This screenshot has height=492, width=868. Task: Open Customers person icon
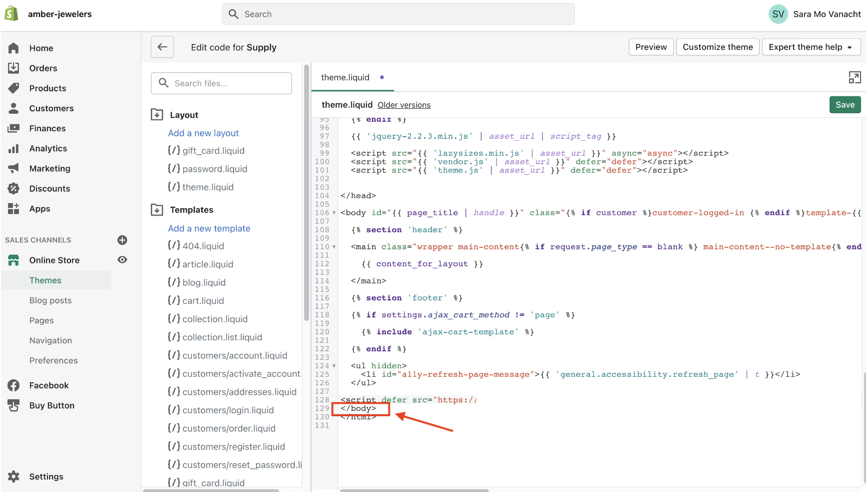tap(13, 108)
